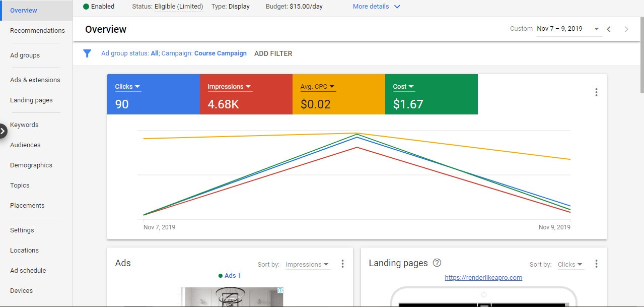Click the Landing pages help icon
Viewport: 644px width, 307px height.
[437, 263]
